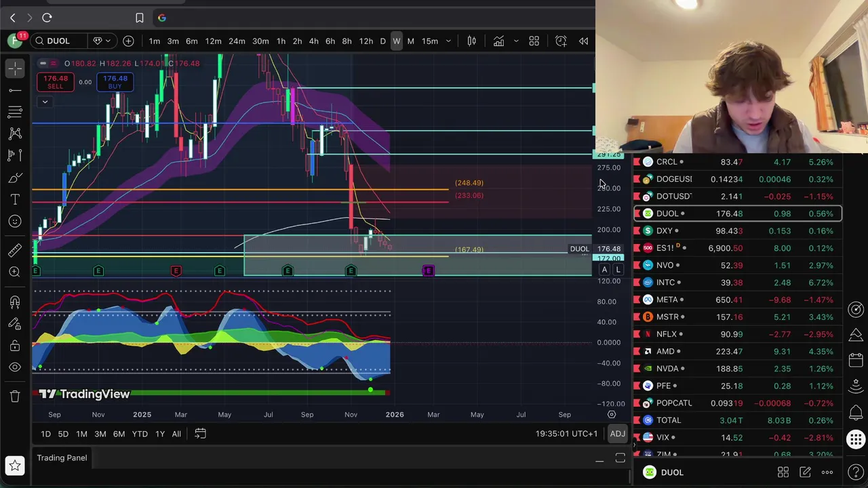Switch chart to the 4h timeframe
Screen dimensions: 868x488
coord(313,41)
